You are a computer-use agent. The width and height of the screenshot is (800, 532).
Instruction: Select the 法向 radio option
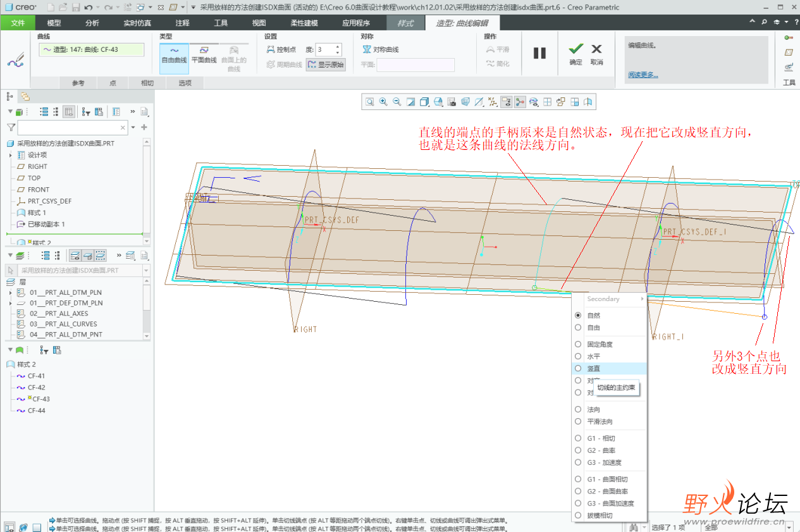(577, 409)
